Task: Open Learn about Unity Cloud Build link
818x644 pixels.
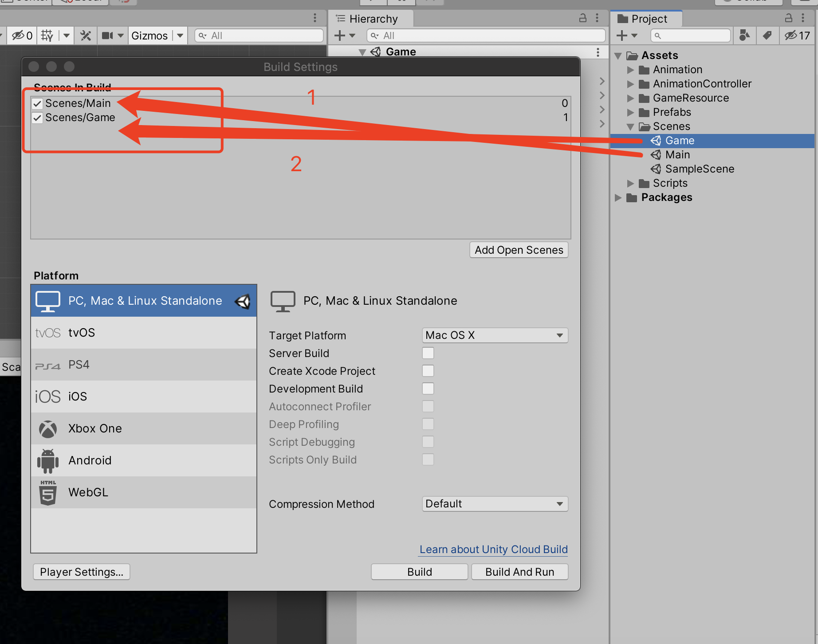Action: (x=494, y=550)
